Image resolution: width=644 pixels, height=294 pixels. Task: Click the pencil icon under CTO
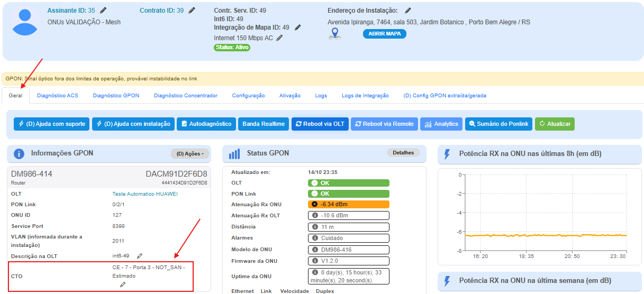point(123,284)
